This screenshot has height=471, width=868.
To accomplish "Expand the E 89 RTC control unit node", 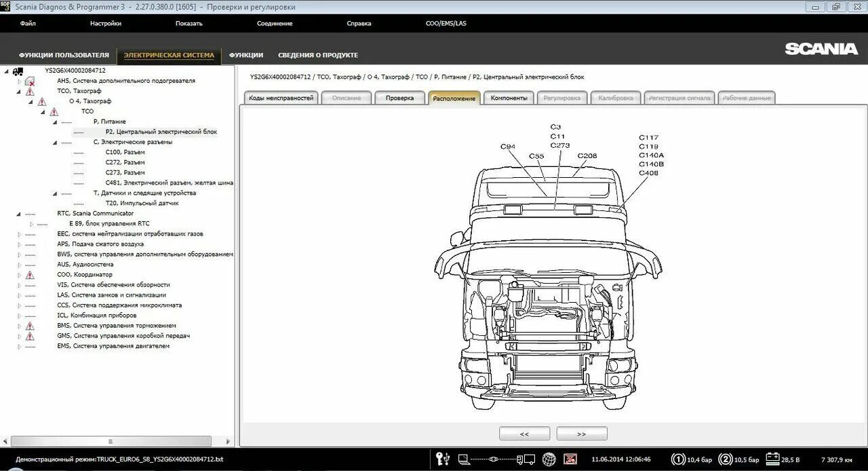I will click(x=31, y=224).
